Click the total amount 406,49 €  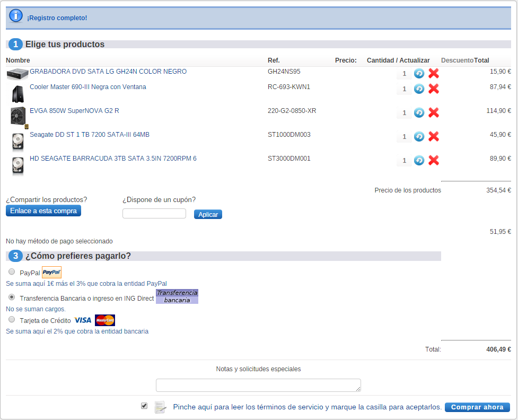pos(498,349)
